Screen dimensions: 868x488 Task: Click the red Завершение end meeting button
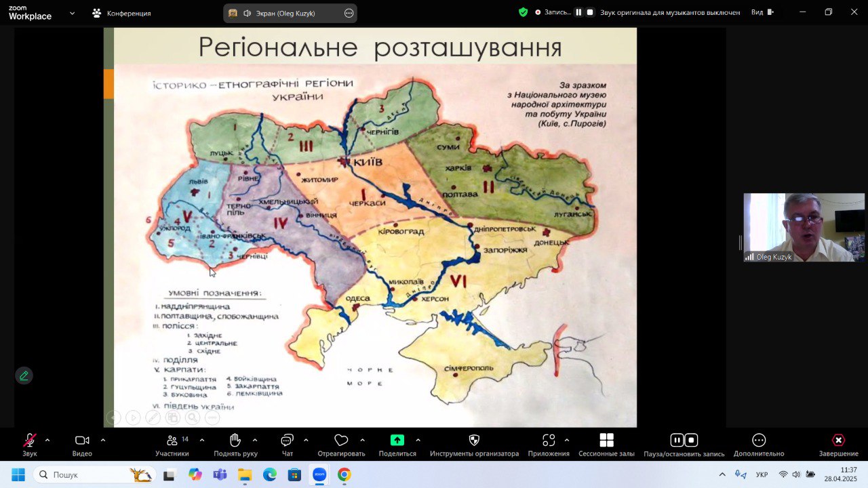click(838, 441)
